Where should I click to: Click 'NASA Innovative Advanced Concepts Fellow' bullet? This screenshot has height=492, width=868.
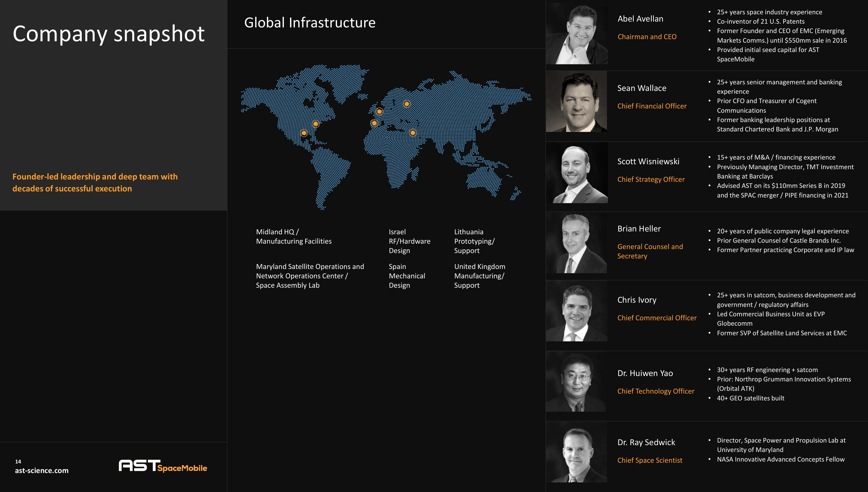(x=780, y=460)
